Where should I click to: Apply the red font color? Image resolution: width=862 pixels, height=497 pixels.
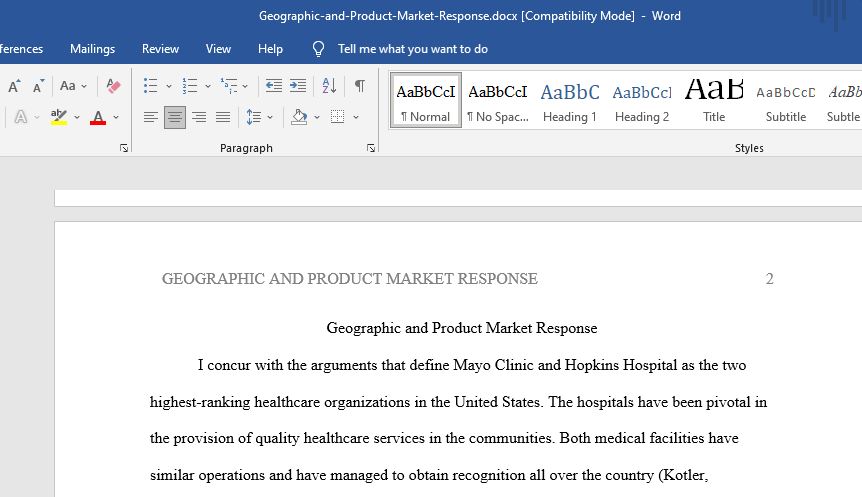[98, 117]
